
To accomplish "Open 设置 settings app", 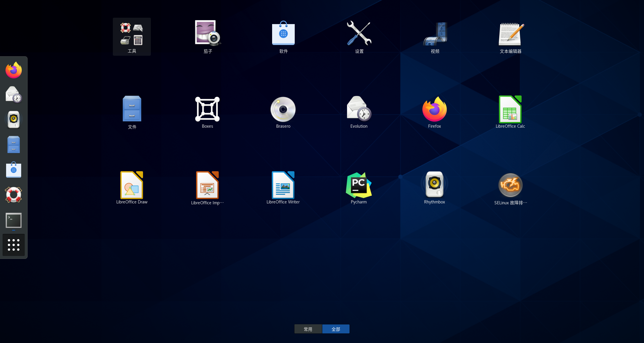I will (359, 37).
